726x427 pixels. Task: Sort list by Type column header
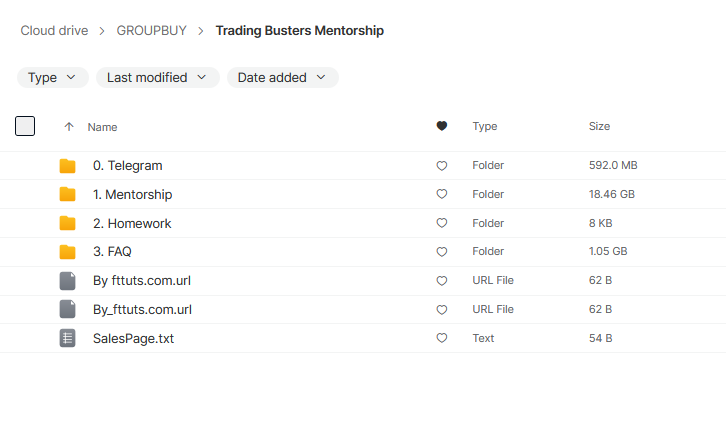click(484, 126)
